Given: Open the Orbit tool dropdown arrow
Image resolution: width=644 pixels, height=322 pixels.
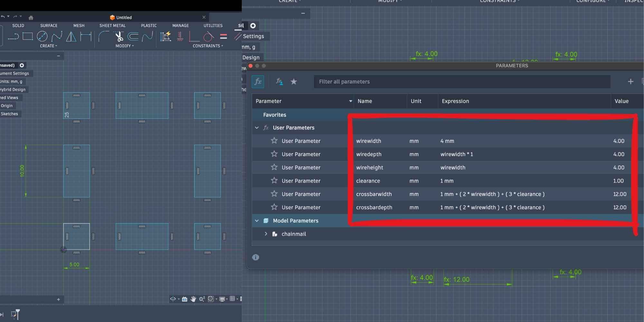Looking at the screenshot, I should click(179, 299).
